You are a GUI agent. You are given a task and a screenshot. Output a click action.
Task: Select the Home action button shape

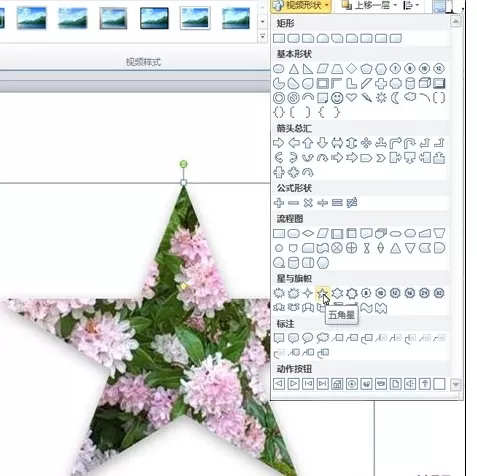pos(337,384)
